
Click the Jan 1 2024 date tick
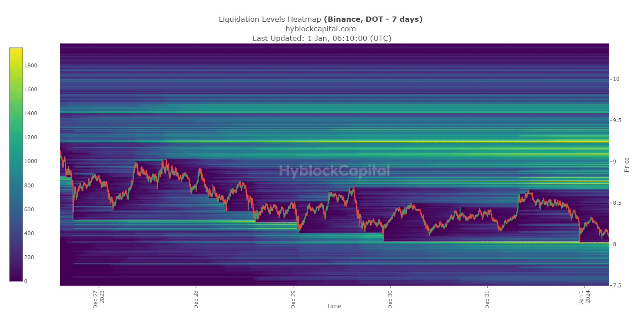point(584,298)
